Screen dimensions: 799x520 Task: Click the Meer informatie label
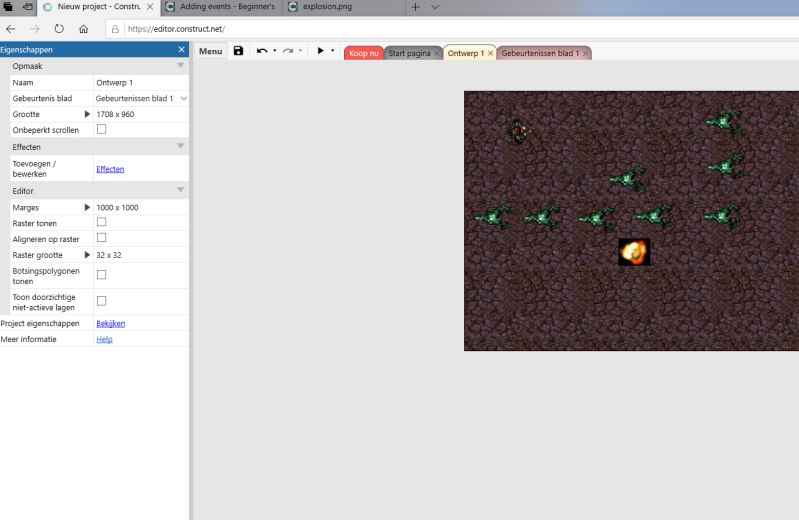(x=29, y=340)
